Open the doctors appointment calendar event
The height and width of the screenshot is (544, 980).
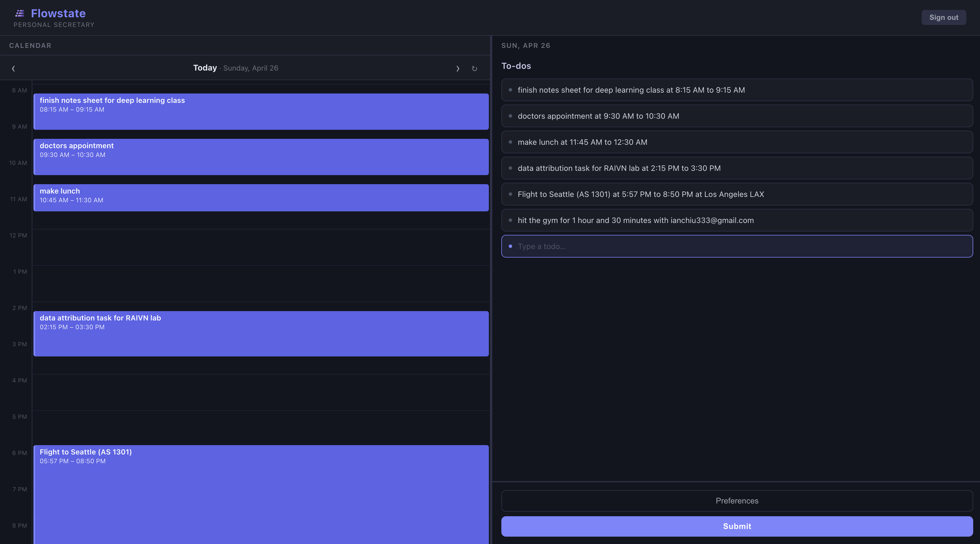[x=261, y=157]
